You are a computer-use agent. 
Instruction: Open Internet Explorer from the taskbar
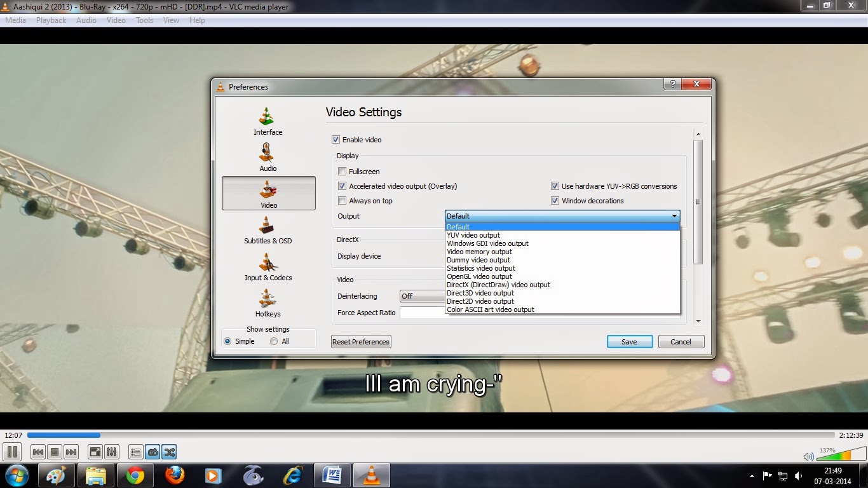pos(292,475)
